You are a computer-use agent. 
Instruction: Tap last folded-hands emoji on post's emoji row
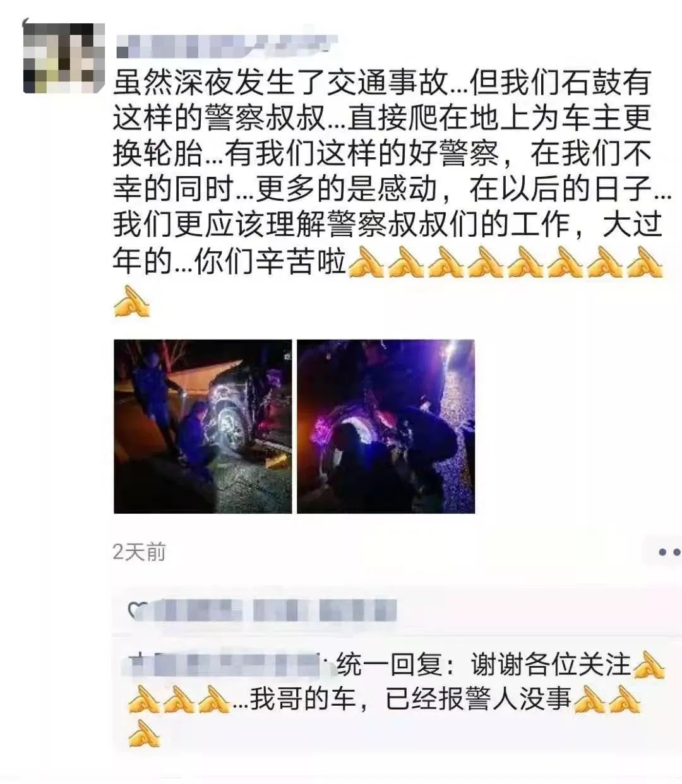(x=645, y=262)
